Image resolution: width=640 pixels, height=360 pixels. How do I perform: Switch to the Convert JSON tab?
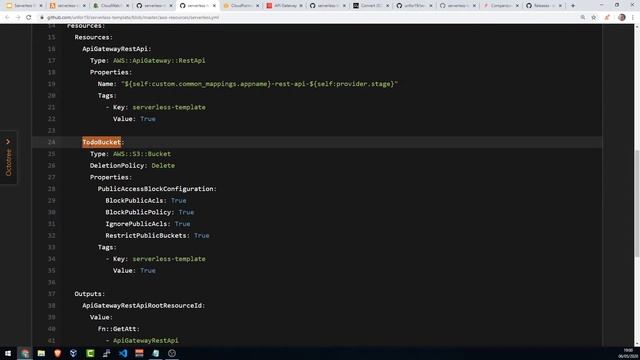click(370, 6)
